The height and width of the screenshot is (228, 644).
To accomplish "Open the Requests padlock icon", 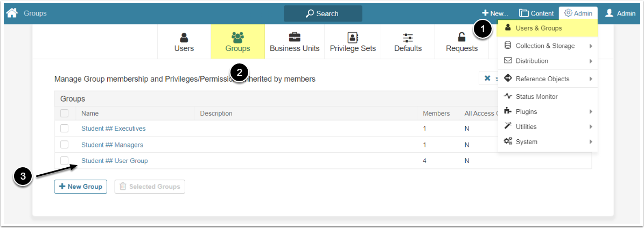I will [x=461, y=38].
